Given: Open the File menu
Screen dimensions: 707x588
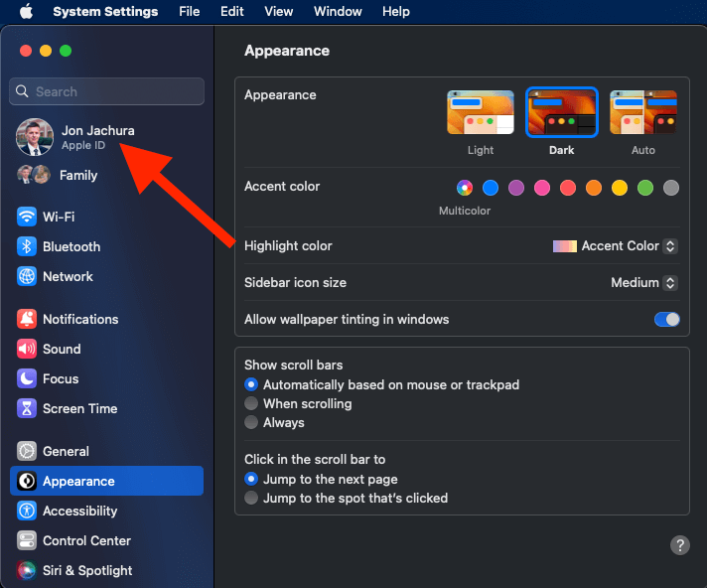Looking at the screenshot, I should point(189,11).
